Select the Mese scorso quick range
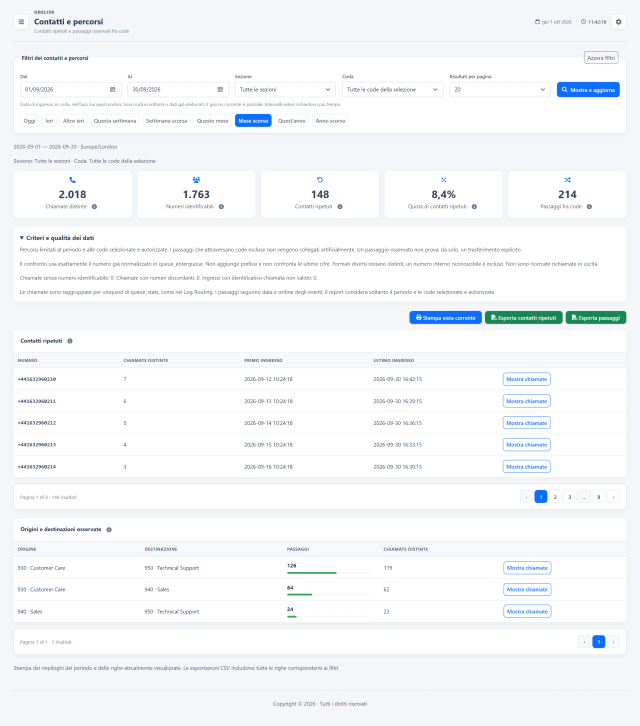Image resolution: width=640 pixels, height=726 pixels. pyautogui.click(x=253, y=121)
